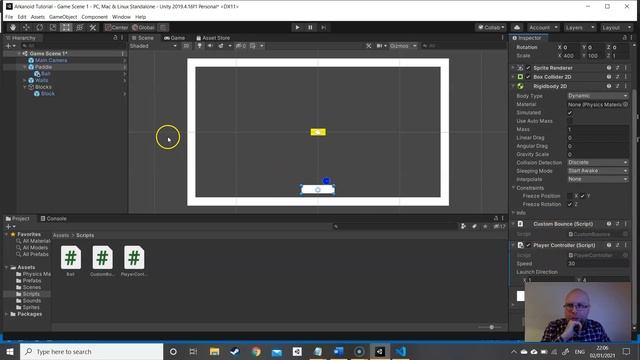The height and width of the screenshot is (360, 640).
Task: Click the Mass input field
Action: click(598, 129)
